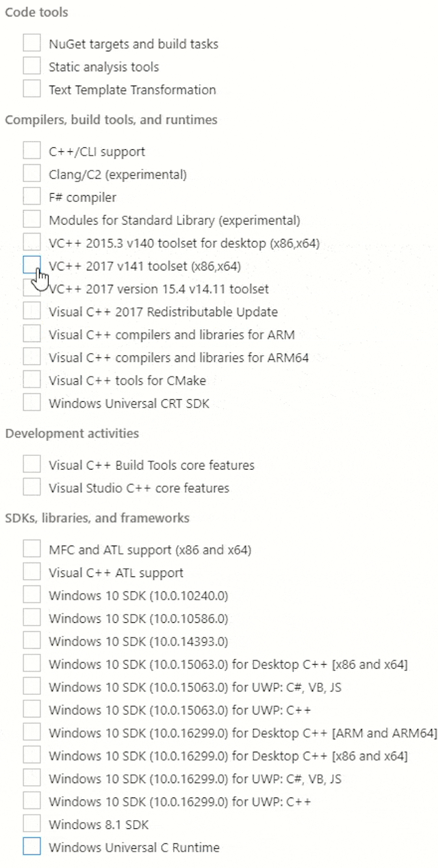Image resolution: width=438 pixels, height=868 pixels.
Task: Enable C++/CLI support
Action: point(31,150)
